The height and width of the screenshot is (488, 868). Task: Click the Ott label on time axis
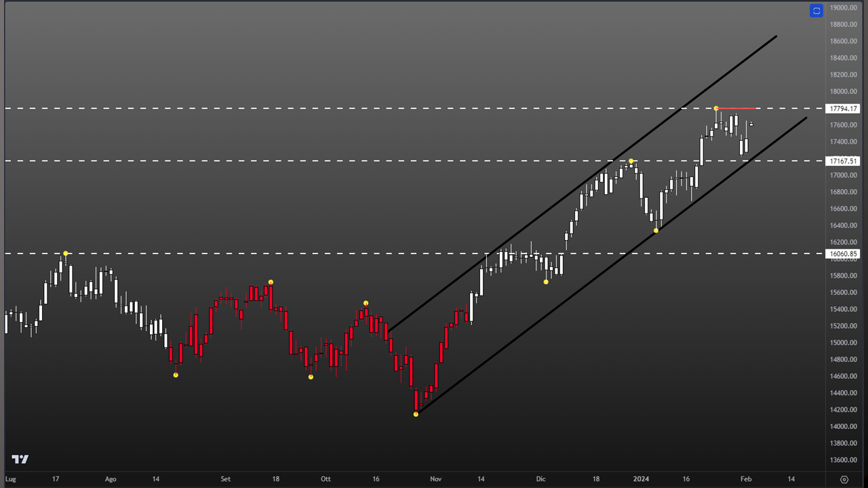(325, 479)
